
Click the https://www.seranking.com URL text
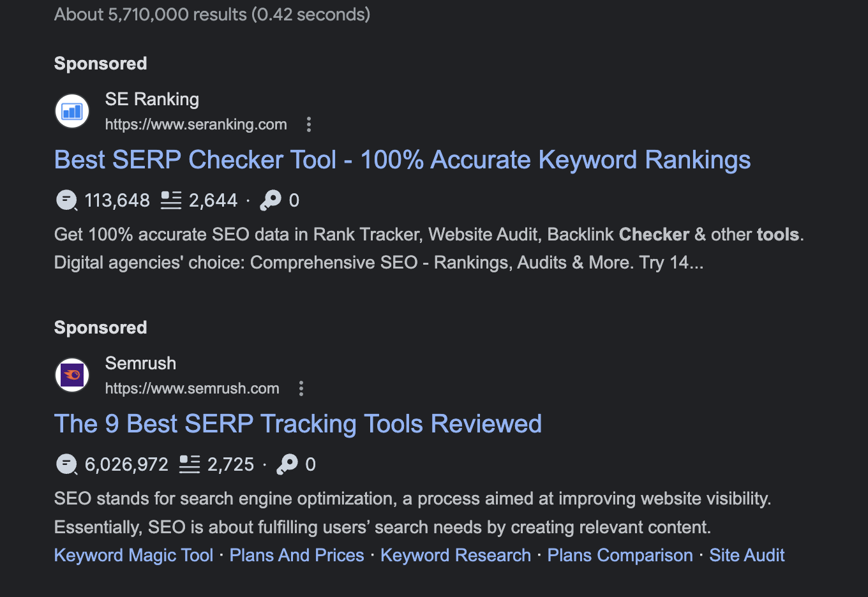[x=195, y=124]
